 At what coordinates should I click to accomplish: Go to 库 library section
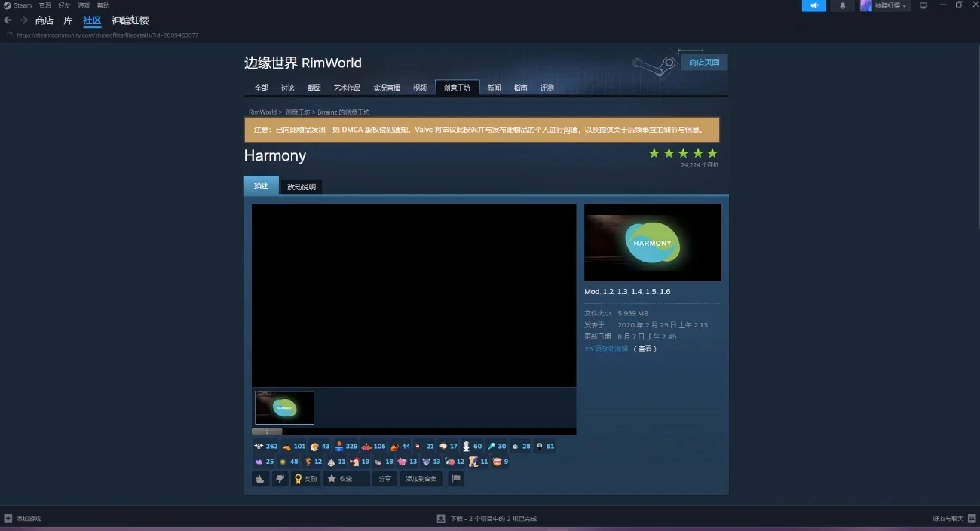69,20
